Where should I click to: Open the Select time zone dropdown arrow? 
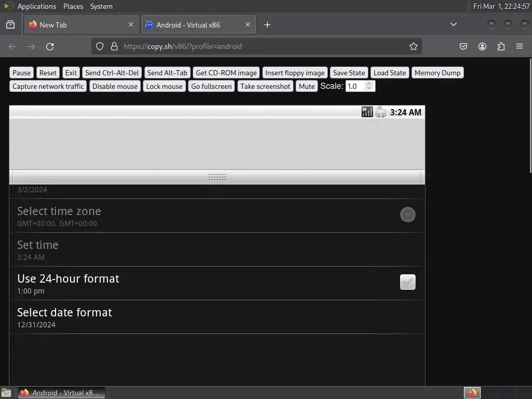coord(407,215)
